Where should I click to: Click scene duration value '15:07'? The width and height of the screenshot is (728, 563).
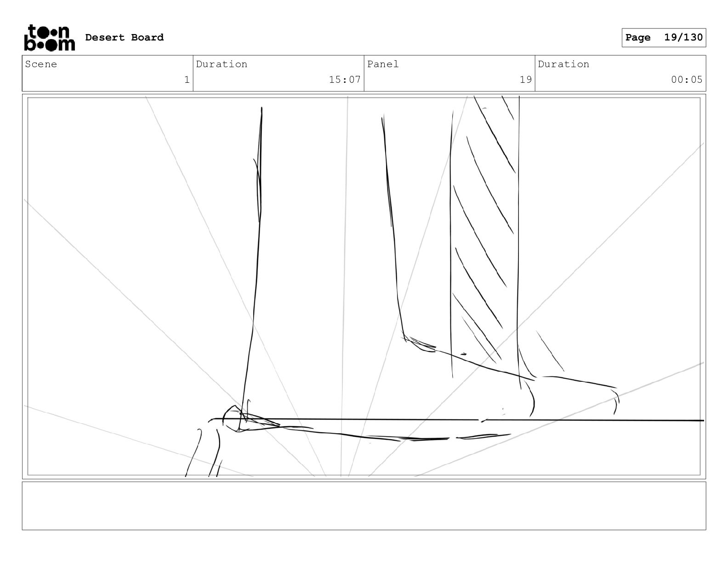click(345, 80)
